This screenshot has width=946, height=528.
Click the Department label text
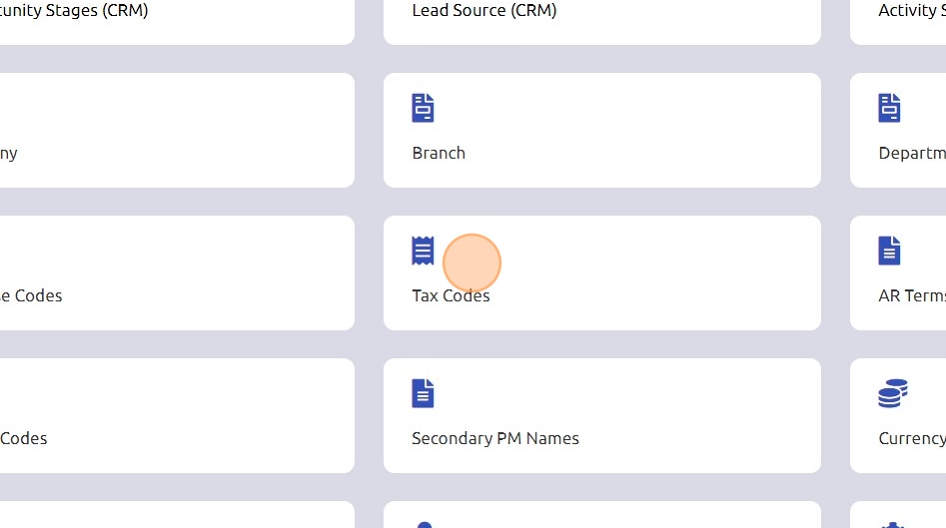(911, 153)
